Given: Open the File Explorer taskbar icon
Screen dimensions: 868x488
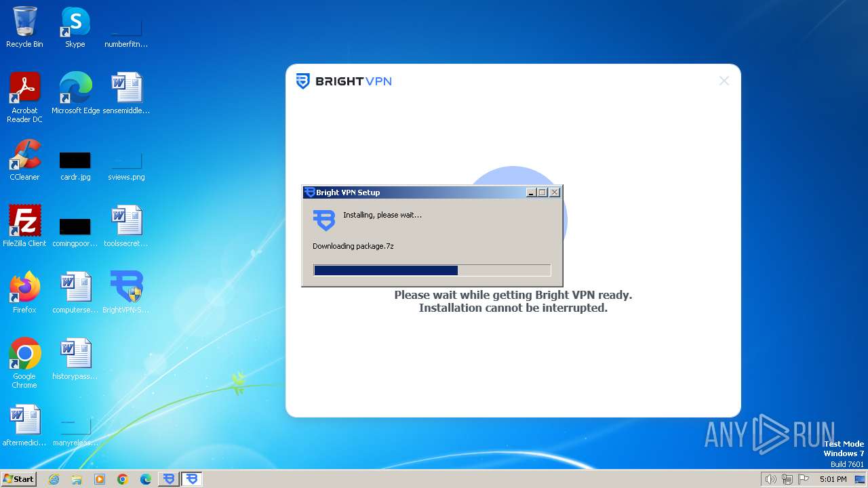Looking at the screenshot, I should pyautogui.click(x=77, y=479).
